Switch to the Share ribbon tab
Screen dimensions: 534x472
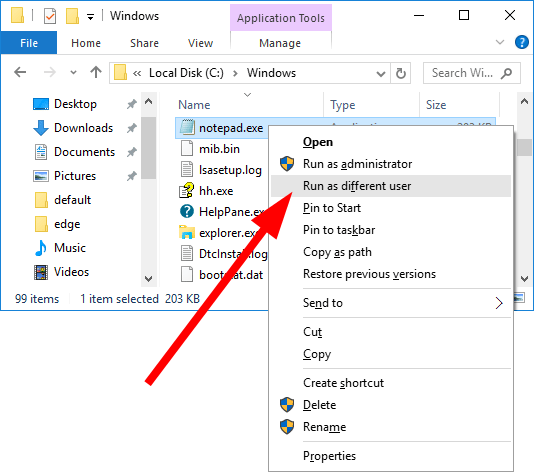[x=144, y=43]
